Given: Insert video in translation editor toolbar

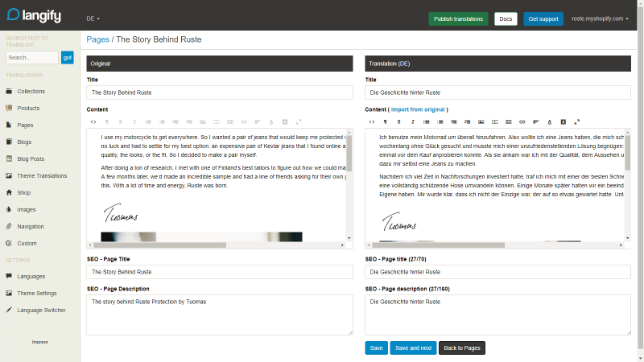Looking at the screenshot, I should click(x=495, y=122).
